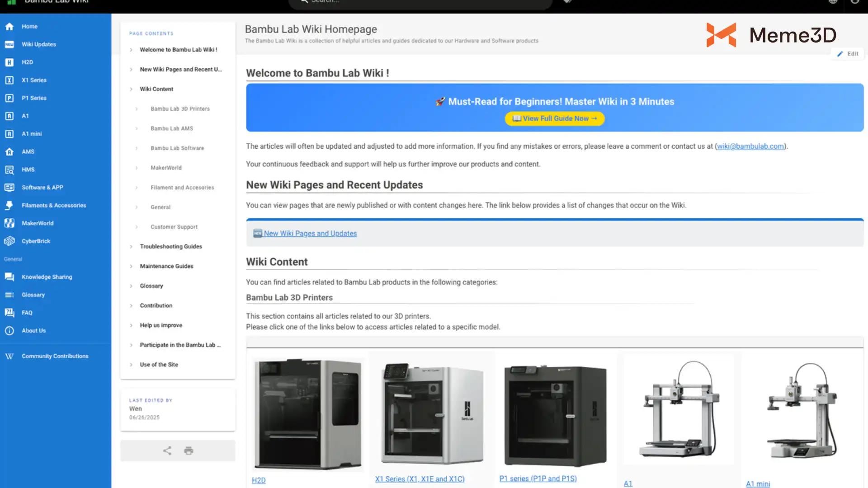Expand the Maintenance Guides chevron

(131, 267)
